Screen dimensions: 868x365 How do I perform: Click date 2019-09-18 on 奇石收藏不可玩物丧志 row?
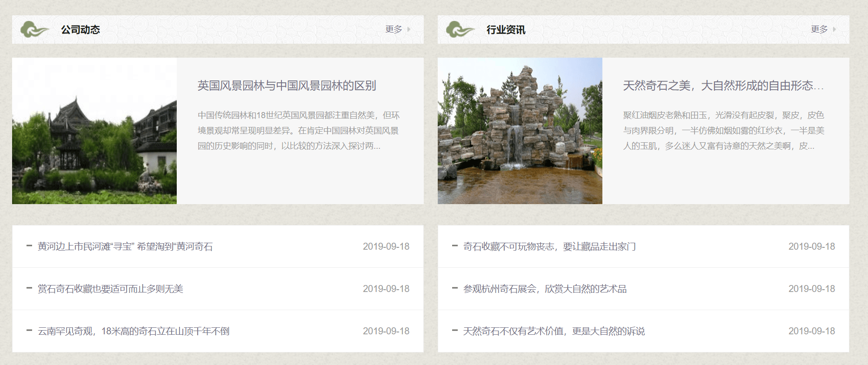coord(812,246)
